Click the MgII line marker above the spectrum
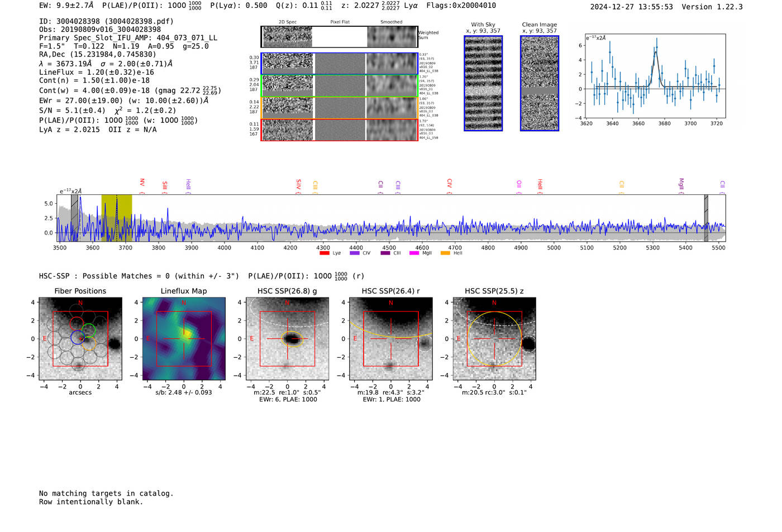Viewport: 782px width, 532px height. pyautogui.click(x=681, y=184)
